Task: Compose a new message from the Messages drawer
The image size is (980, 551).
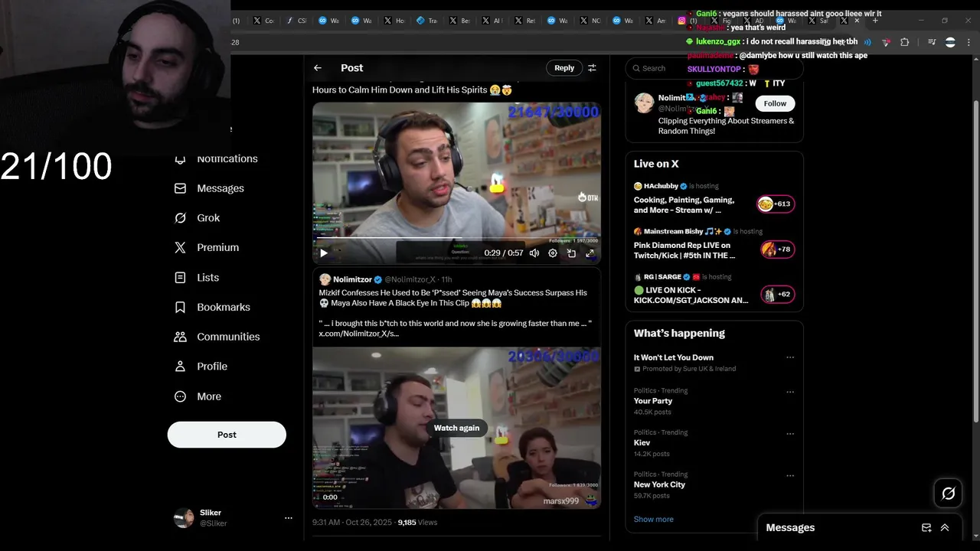Action: click(x=926, y=527)
